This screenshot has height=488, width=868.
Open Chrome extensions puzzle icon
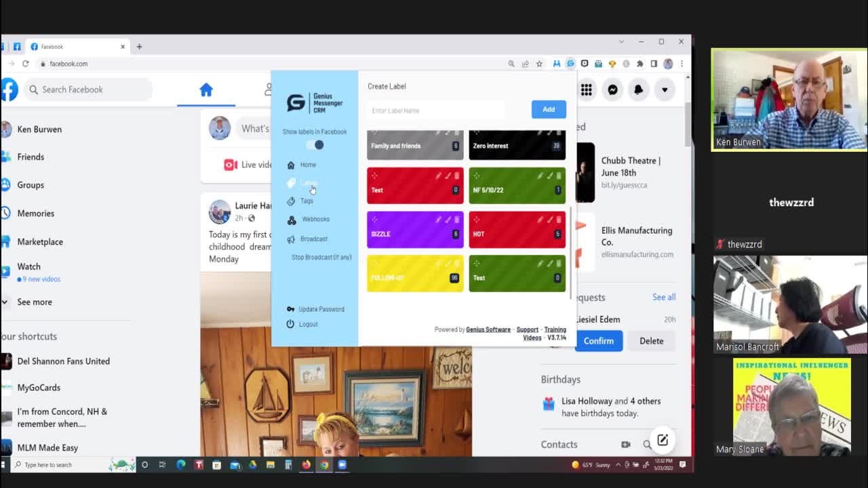click(639, 64)
